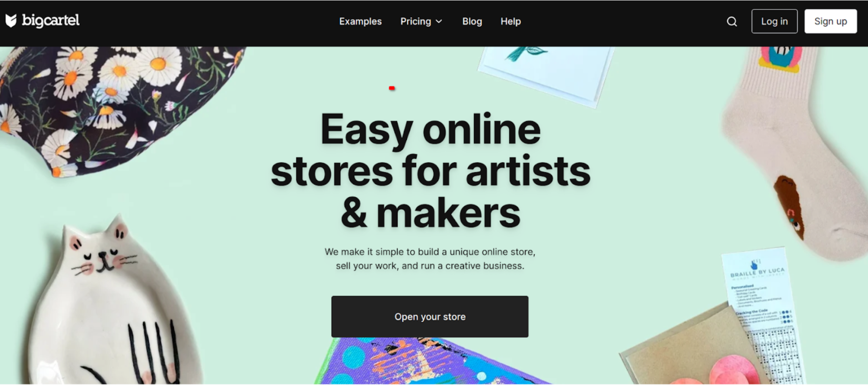Click the small red marker above headline
Screen dimensions: 868x385
[x=392, y=88]
